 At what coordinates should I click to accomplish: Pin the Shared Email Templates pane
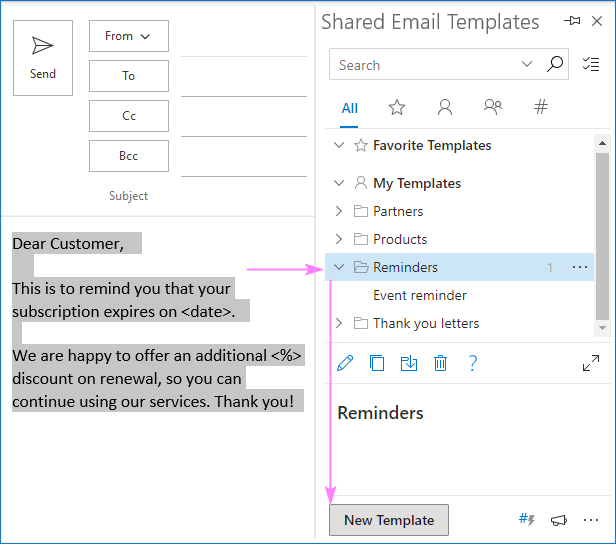pyautogui.click(x=572, y=21)
